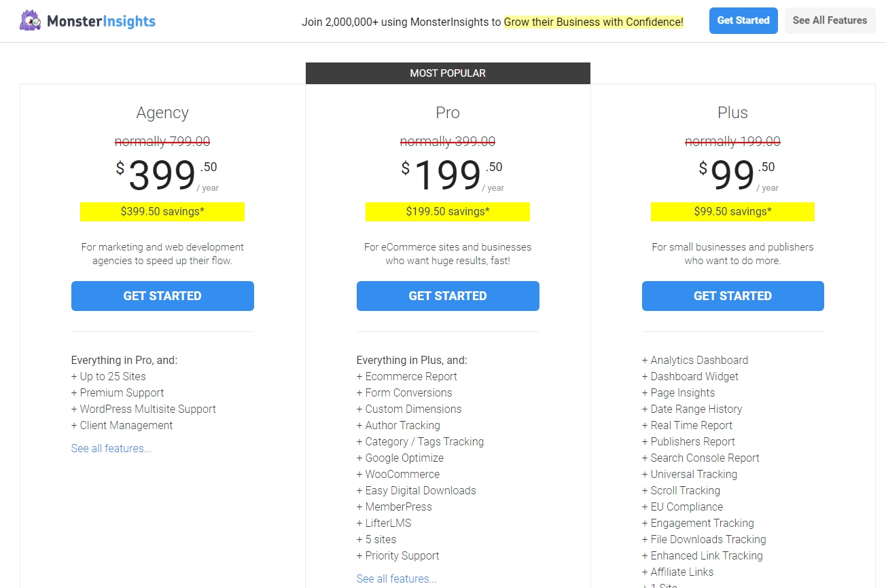
Task: Click the MonsterInsights monster logo icon
Action: pos(31,21)
